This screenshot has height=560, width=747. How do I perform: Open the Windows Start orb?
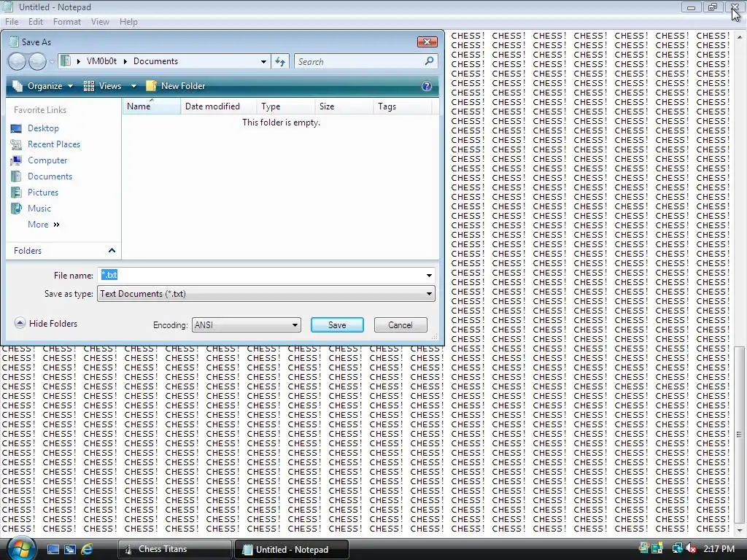tap(21, 548)
